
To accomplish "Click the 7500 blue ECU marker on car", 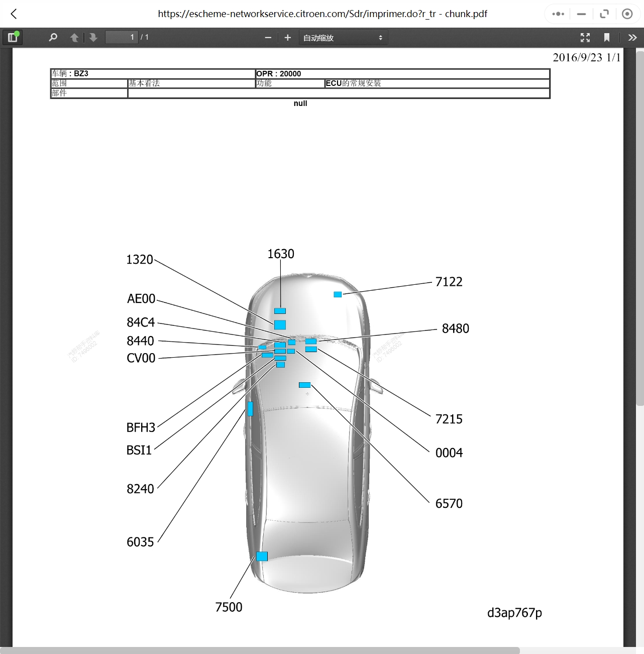I will pyautogui.click(x=262, y=556).
